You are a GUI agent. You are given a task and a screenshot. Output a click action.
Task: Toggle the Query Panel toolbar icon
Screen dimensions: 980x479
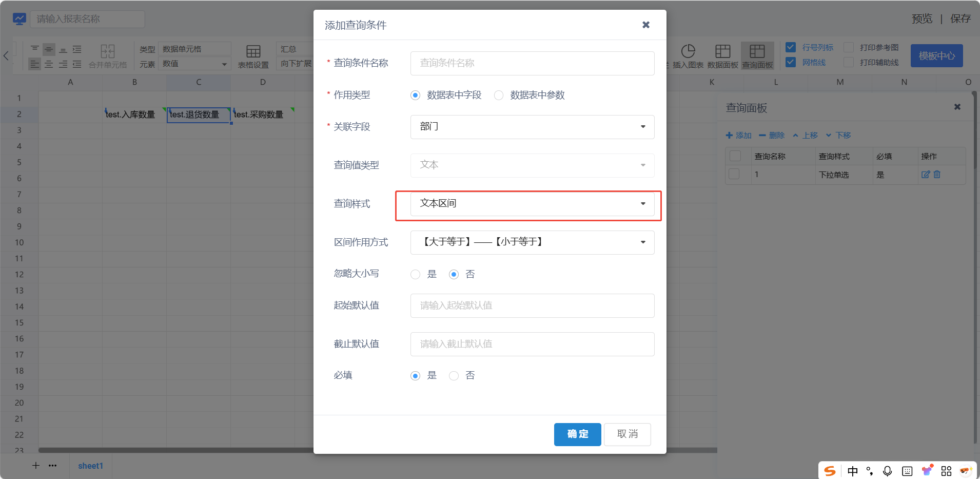757,55
